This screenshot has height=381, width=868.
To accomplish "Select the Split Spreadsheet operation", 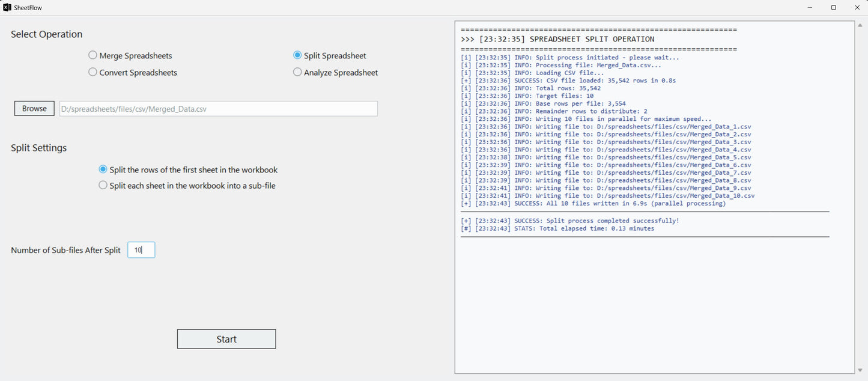I will 297,55.
